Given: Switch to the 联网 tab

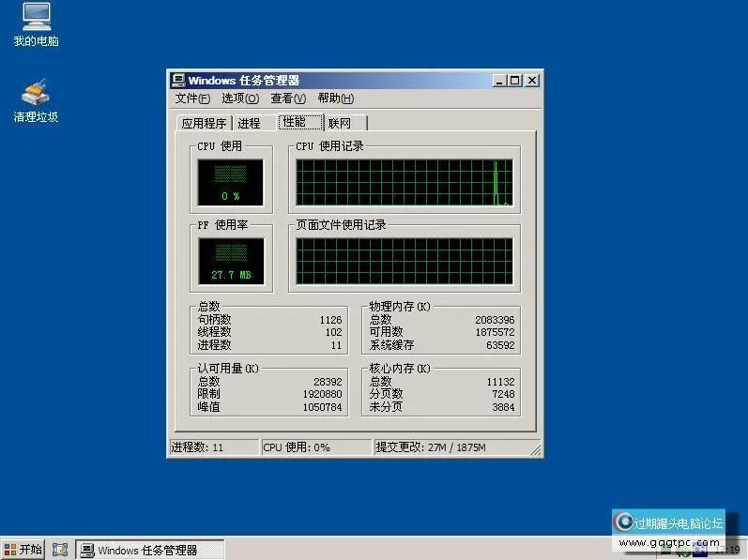Looking at the screenshot, I should pyautogui.click(x=345, y=124).
